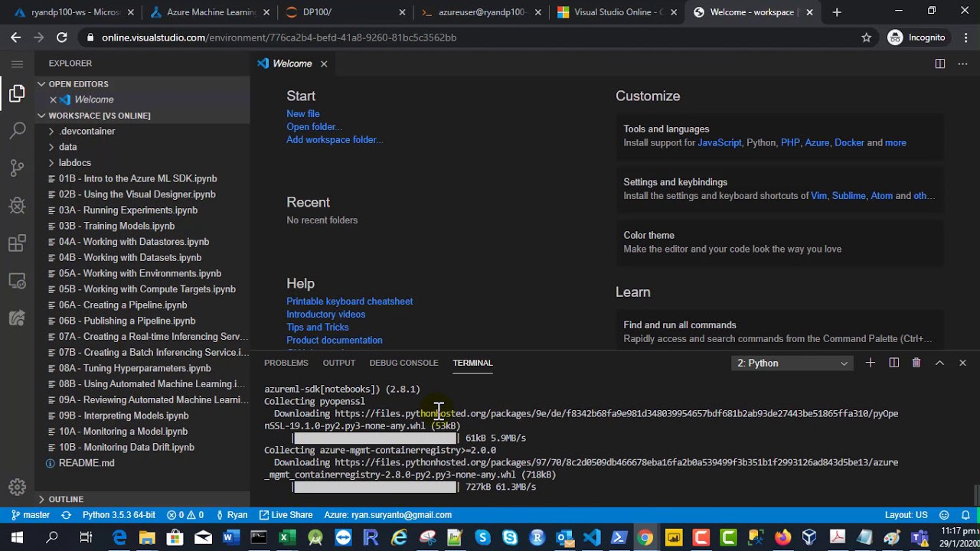Switch to the Problems panel tab
The height and width of the screenshot is (551, 980).
pos(286,363)
